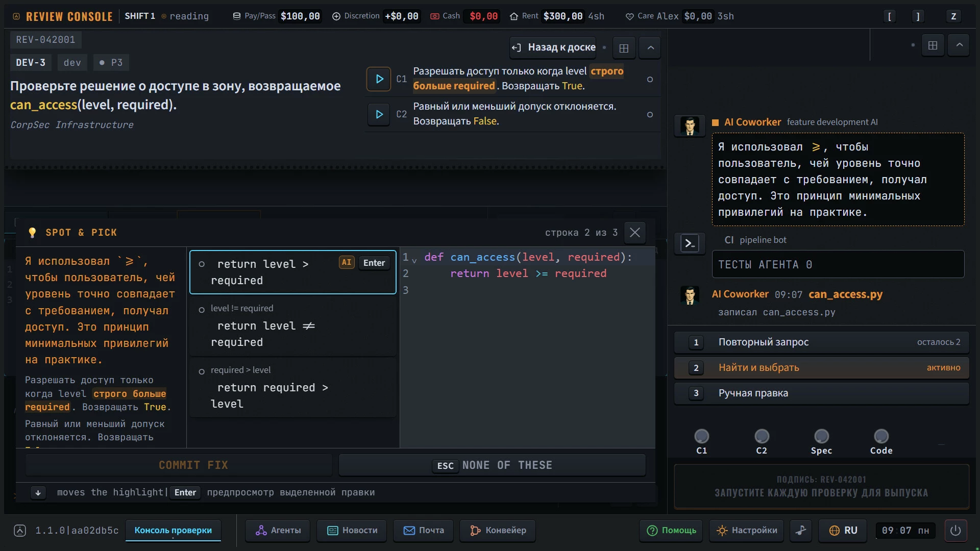Collapse the task panel with chevron up

(651, 48)
